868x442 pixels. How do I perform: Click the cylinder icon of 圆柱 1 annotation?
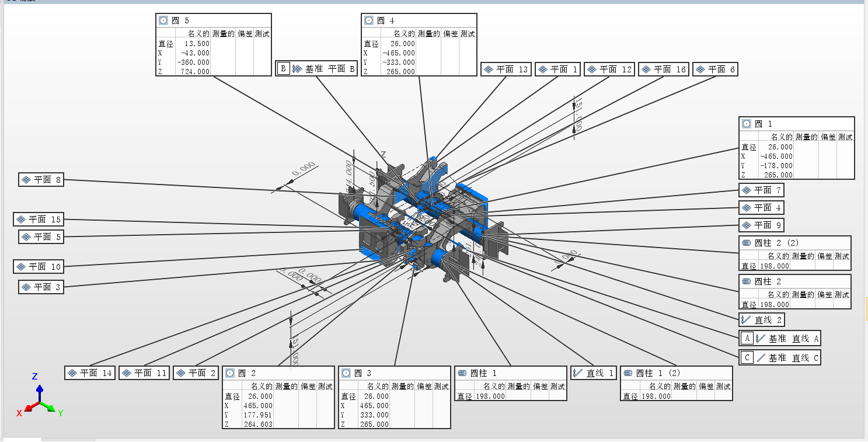(462, 373)
